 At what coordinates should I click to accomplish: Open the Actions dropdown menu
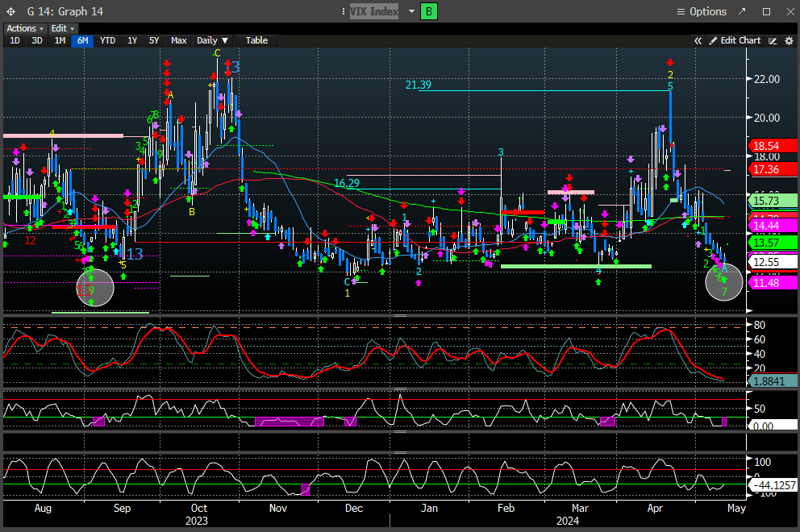coord(24,28)
